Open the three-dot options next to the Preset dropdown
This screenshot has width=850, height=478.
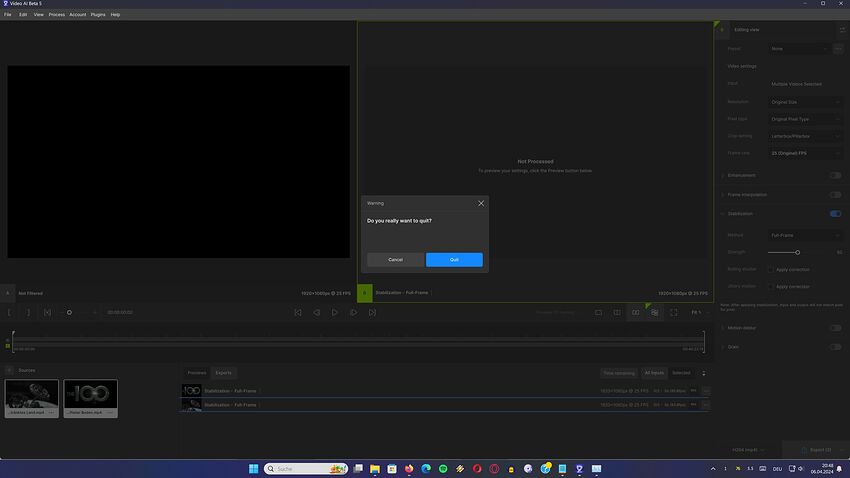tap(839, 48)
